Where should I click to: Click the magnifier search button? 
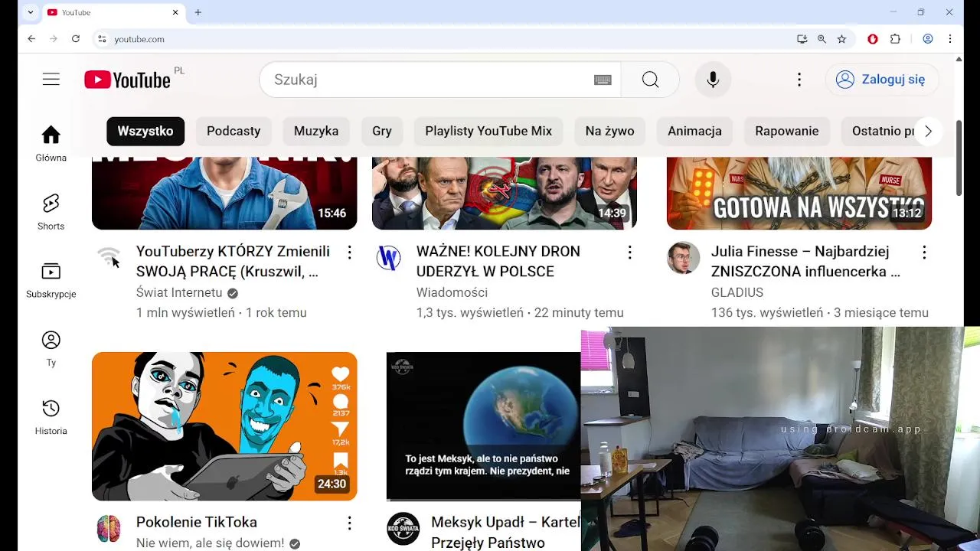(x=650, y=80)
